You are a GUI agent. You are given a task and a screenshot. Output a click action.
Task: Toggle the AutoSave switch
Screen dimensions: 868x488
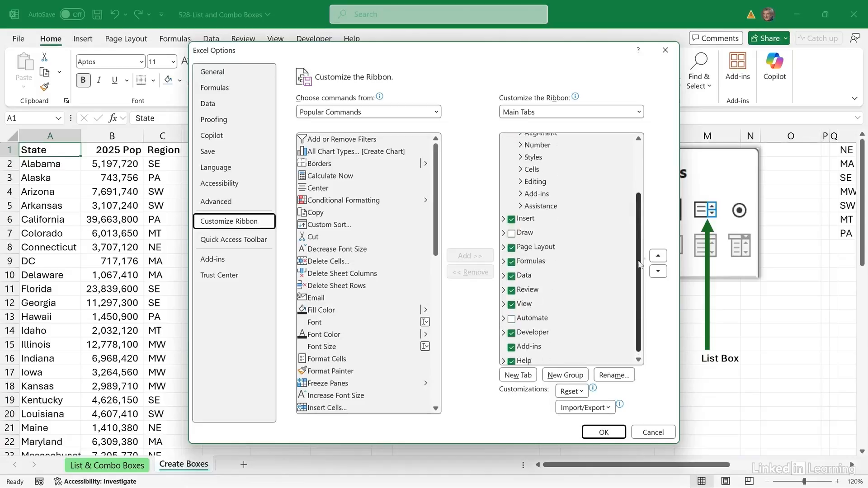[x=72, y=14]
